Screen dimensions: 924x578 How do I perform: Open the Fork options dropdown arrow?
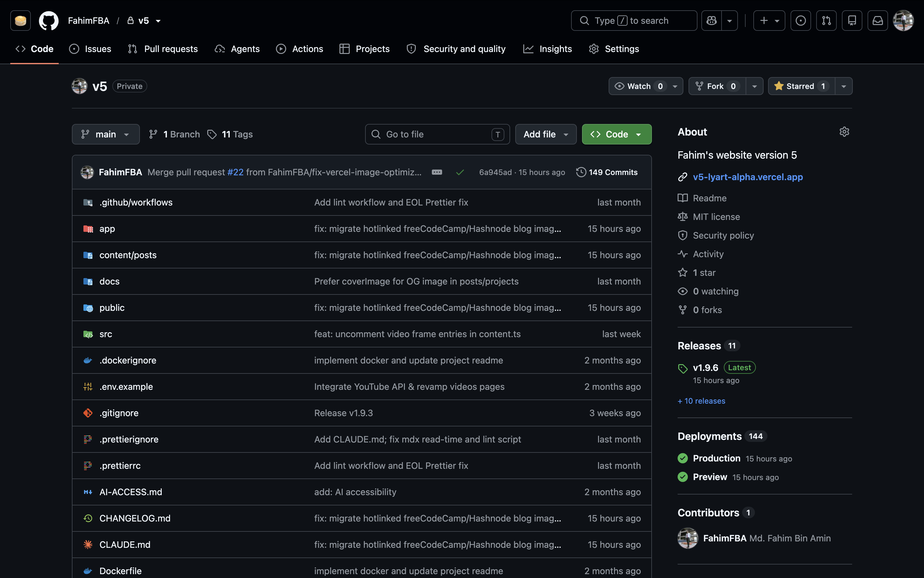pos(755,86)
